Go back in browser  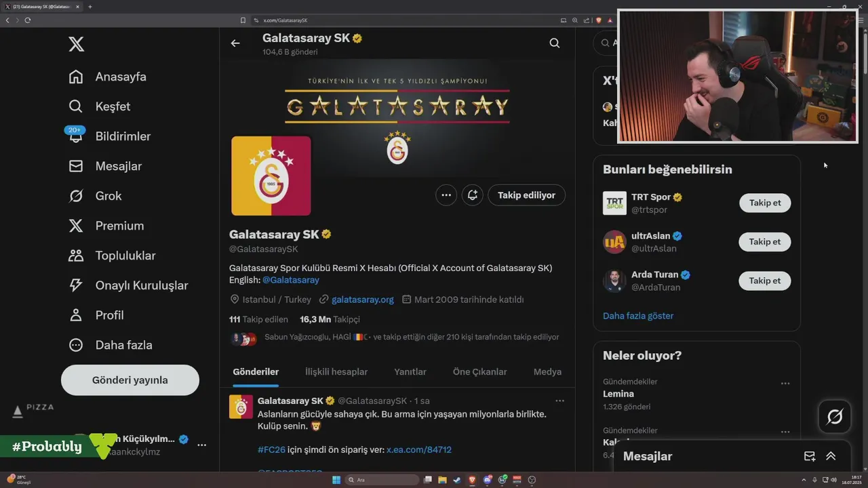point(7,20)
